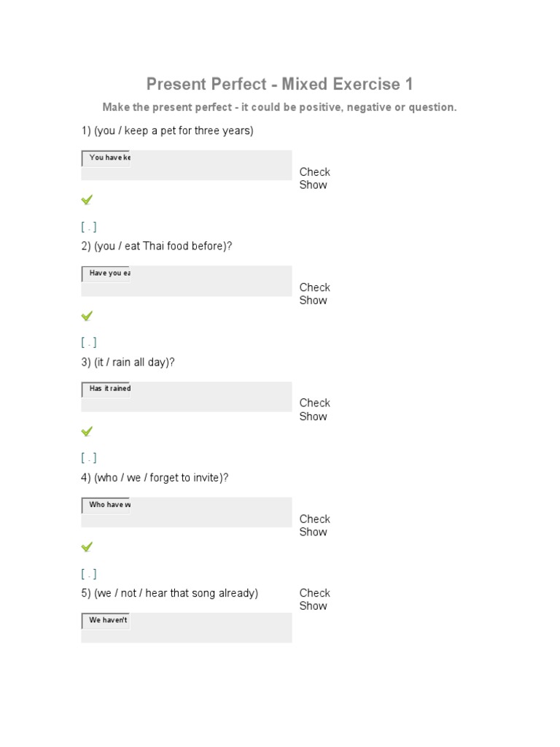The height and width of the screenshot is (747, 560).
Task: Show the 'hear that song' answer
Action: pyautogui.click(x=313, y=606)
